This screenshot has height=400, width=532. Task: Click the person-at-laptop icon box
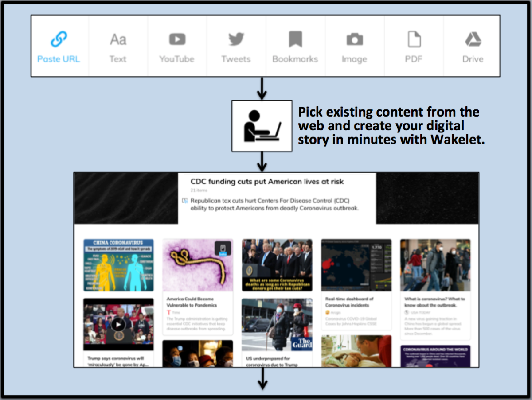coord(262,126)
